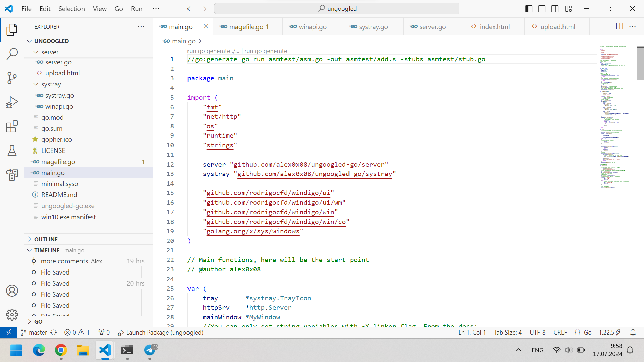The height and width of the screenshot is (362, 644).
Task: Click the master branch status button
Action: point(34,332)
